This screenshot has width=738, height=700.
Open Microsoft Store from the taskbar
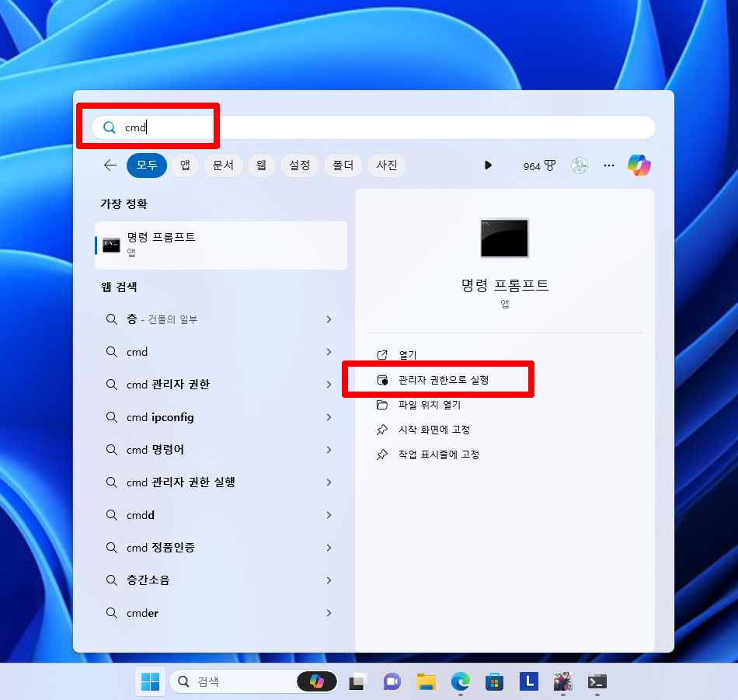point(494,681)
